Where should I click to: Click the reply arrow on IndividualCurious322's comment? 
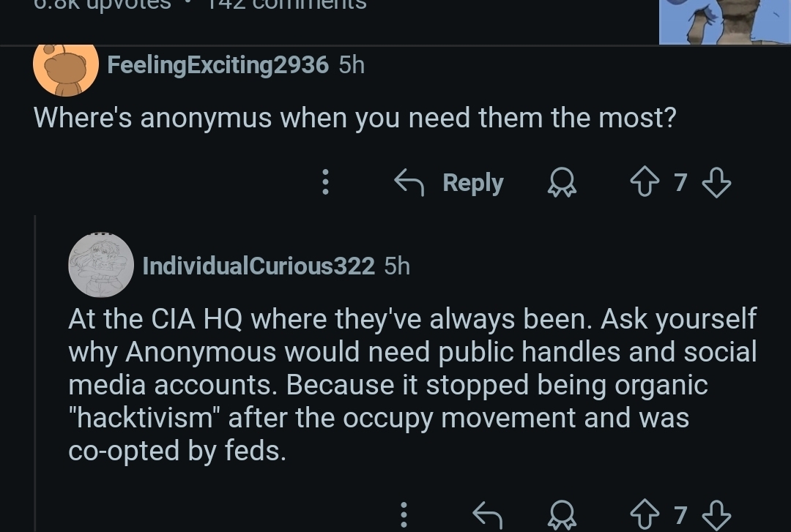click(487, 515)
